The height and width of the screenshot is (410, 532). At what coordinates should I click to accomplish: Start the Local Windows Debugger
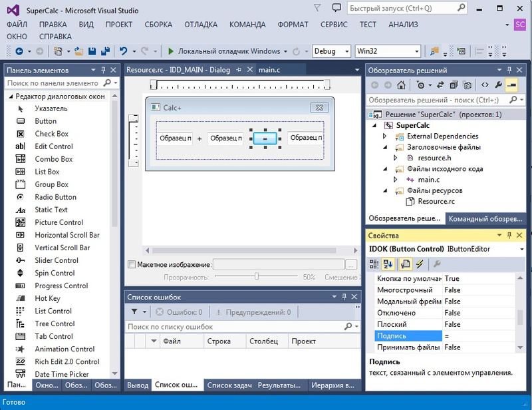point(172,51)
